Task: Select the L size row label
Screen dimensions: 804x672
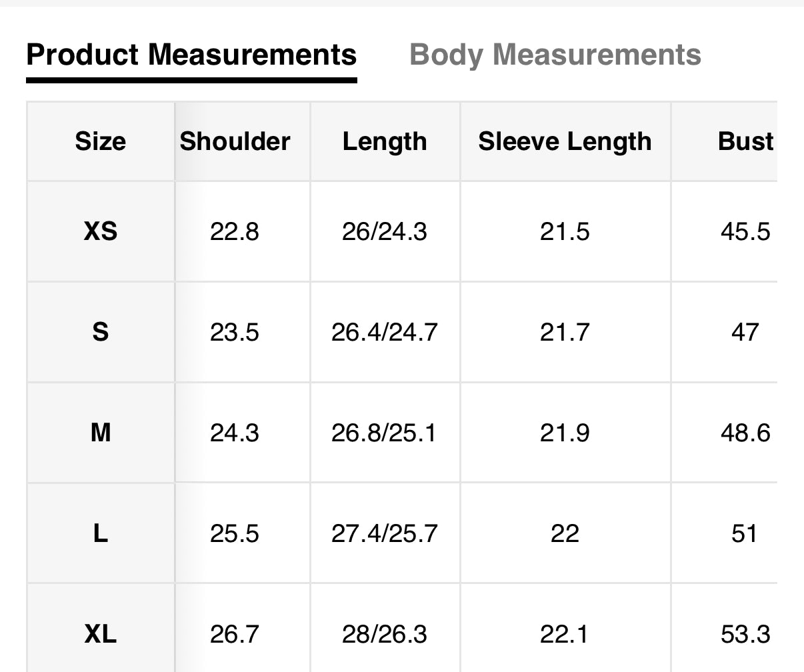Action: click(100, 533)
